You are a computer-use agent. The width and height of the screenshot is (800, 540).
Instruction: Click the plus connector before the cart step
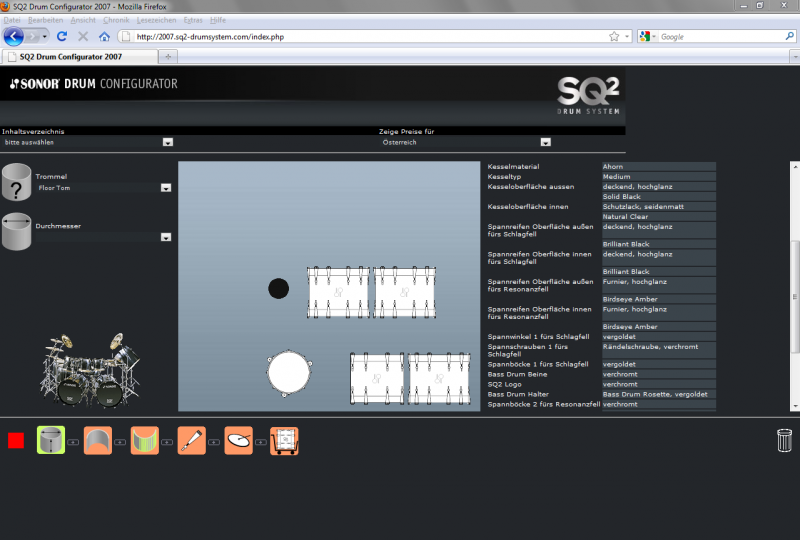pos(261,442)
